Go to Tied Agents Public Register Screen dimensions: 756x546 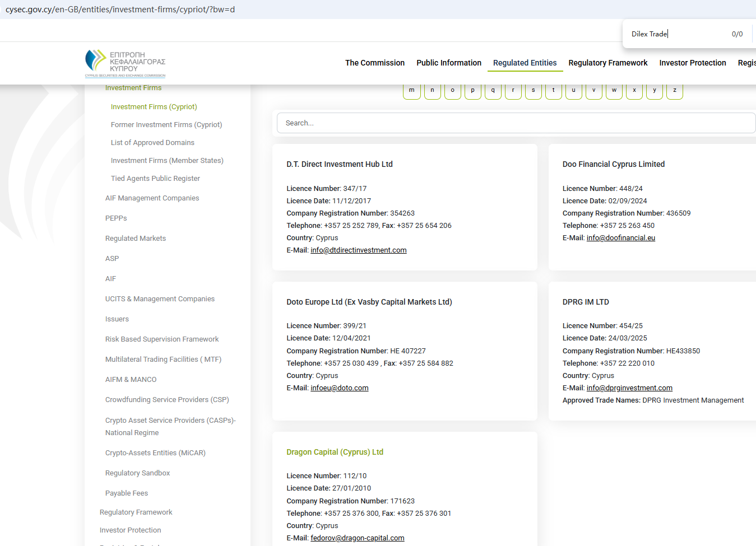click(155, 179)
